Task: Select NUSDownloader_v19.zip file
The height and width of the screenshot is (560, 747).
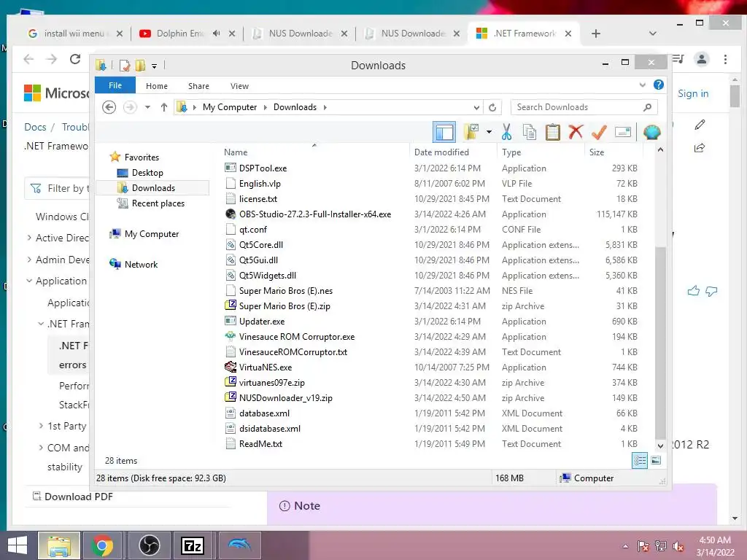Action: 286,397
